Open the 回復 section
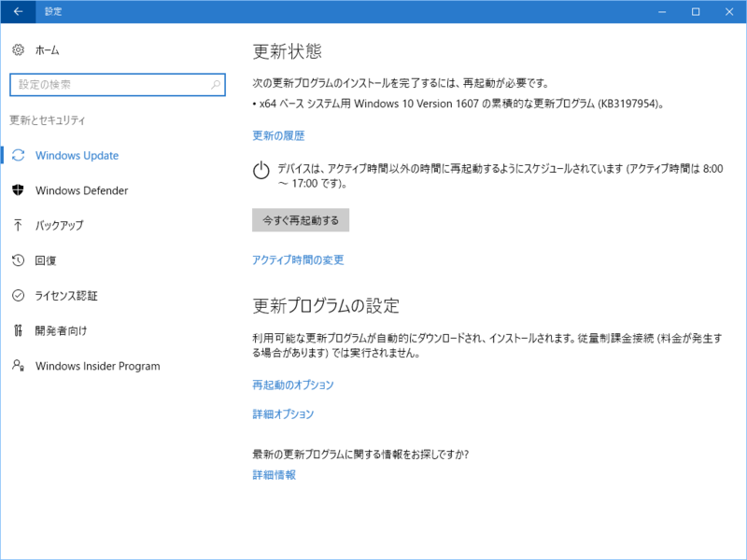Viewport: 747px width, 560px height. 46,260
